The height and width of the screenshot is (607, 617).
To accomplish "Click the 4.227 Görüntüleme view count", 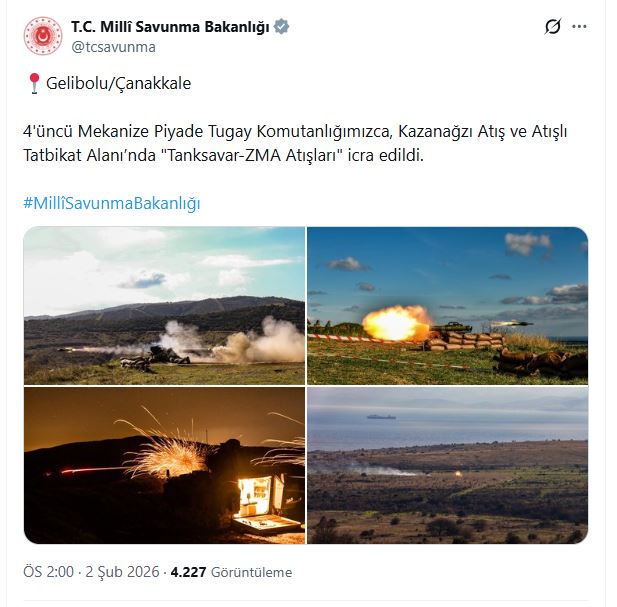I will [x=231, y=572].
